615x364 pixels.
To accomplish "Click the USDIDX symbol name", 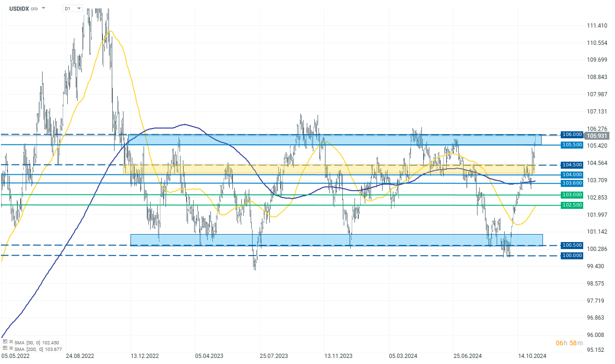I will [19, 8].
